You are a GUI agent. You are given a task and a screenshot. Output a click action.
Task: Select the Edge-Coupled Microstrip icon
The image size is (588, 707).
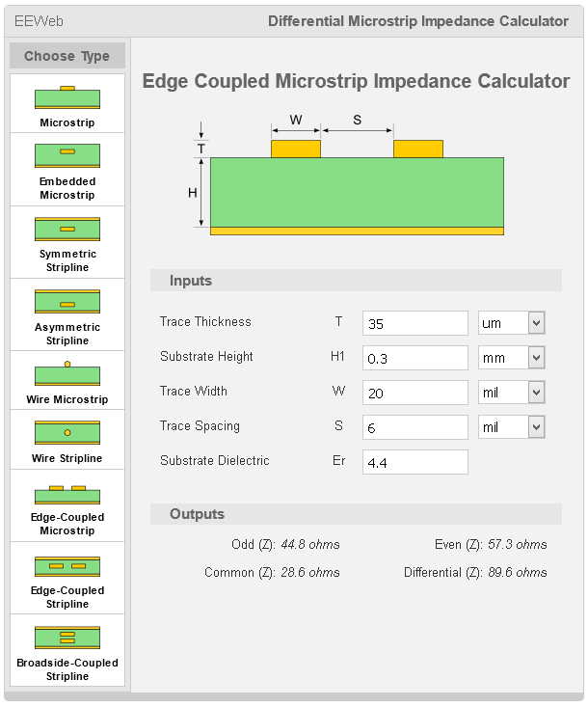[67, 493]
